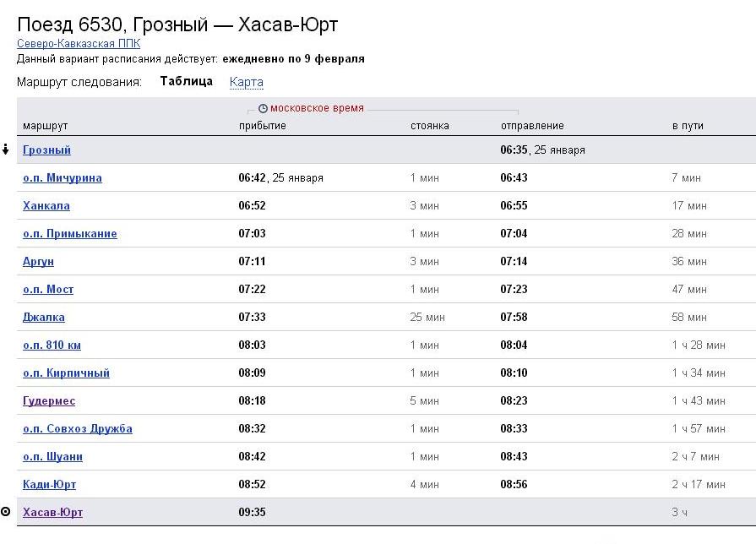Image resolution: width=756 pixels, height=544 pixels.
Task: Open the Аргун station link
Action: pos(38,262)
